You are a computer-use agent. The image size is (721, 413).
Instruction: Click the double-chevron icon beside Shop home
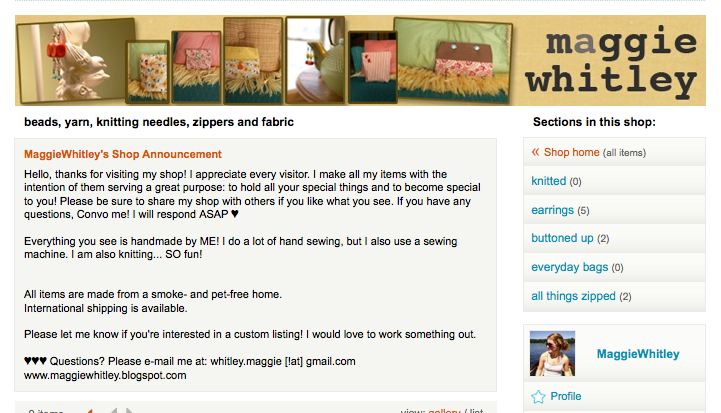click(535, 152)
